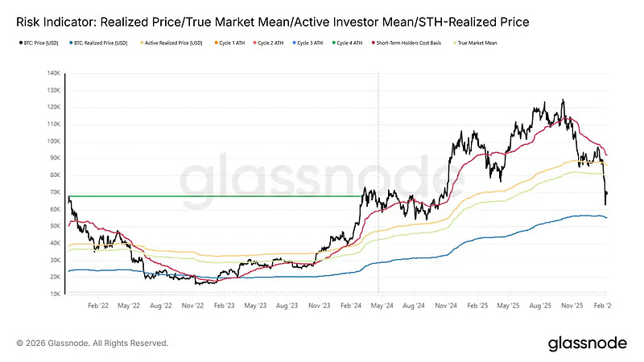Click the Feb '25 x-axis label
The width and height of the screenshot is (644, 362).
point(477,306)
